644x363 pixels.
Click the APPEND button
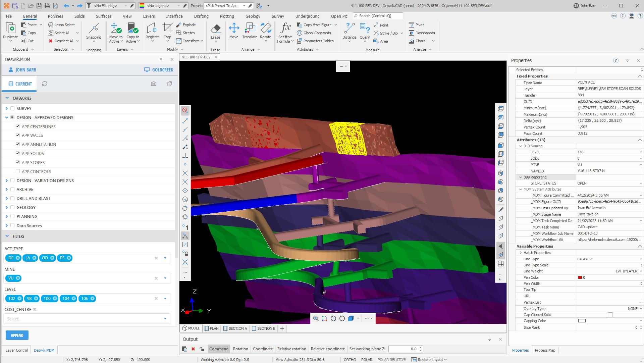17,335
